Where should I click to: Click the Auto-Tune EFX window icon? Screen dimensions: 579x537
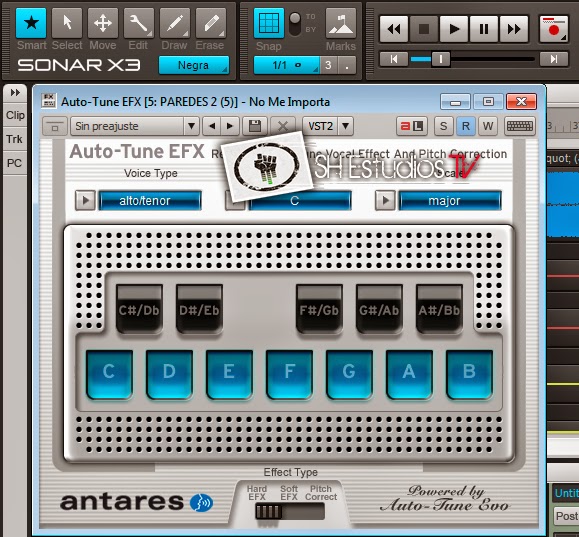(x=49, y=101)
